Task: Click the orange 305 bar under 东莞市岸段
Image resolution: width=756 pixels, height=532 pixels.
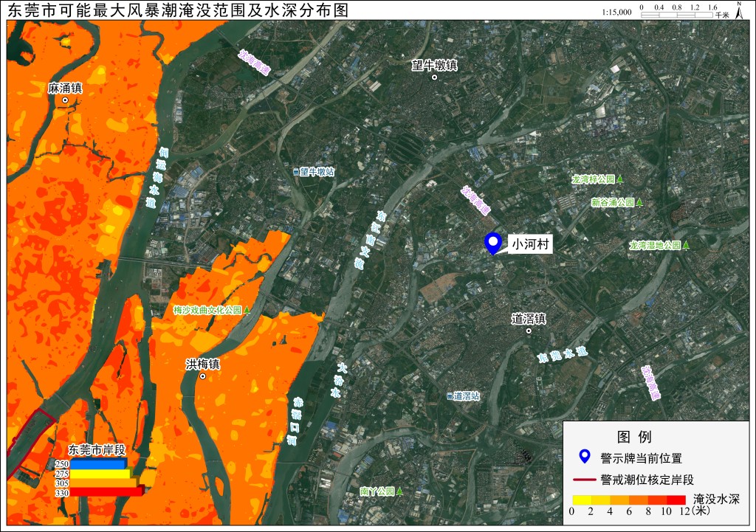Action: 105,483
